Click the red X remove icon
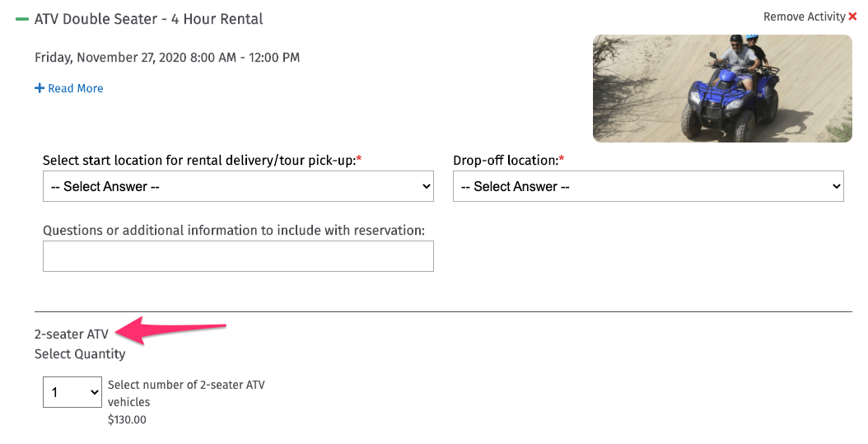Screen dimensions: 868x444 tap(852, 16)
